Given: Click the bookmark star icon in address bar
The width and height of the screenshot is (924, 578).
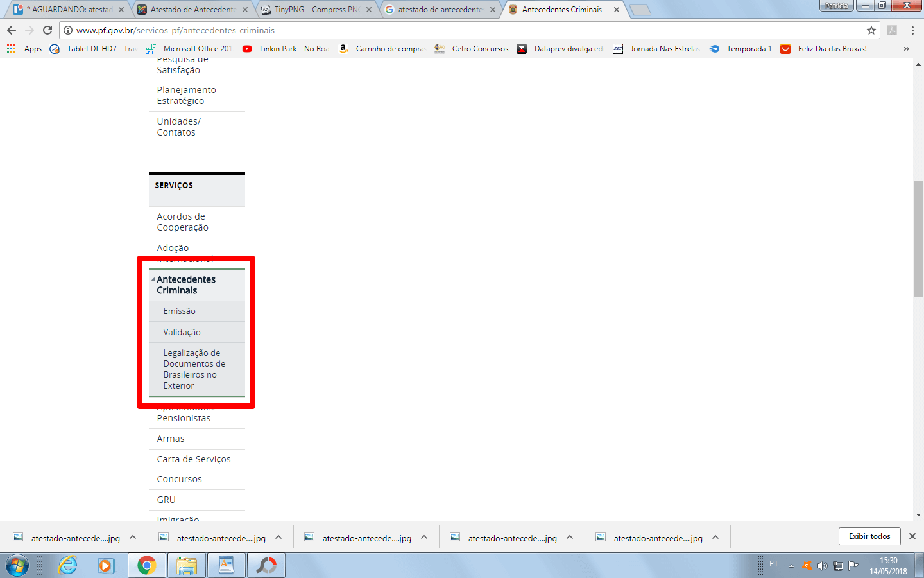Looking at the screenshot, I should (871, 30).
